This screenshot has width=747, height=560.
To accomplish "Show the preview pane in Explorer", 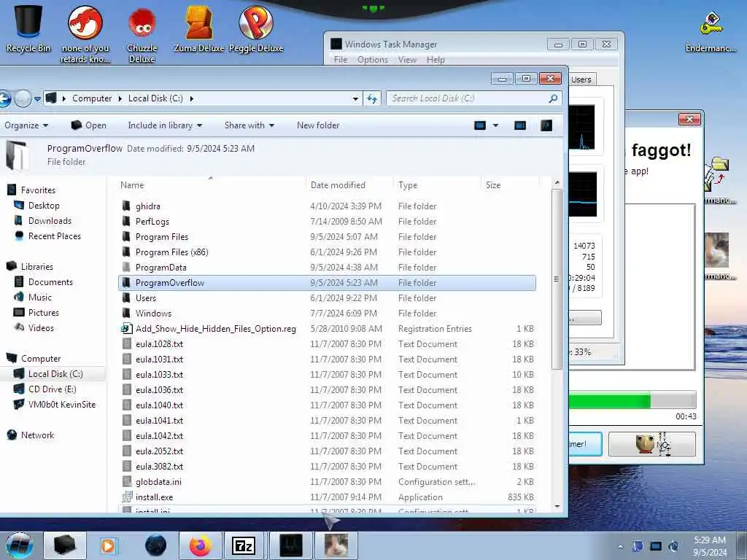I will [519, 125].
